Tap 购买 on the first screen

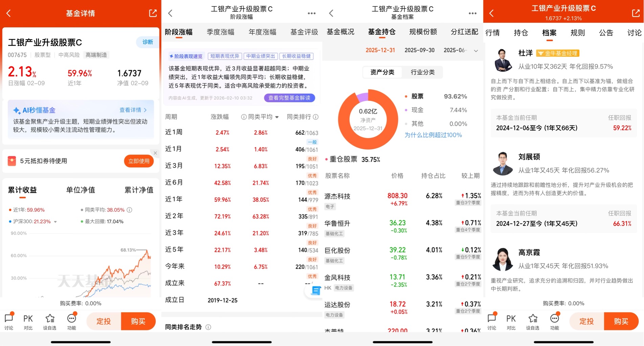point(138,321)
